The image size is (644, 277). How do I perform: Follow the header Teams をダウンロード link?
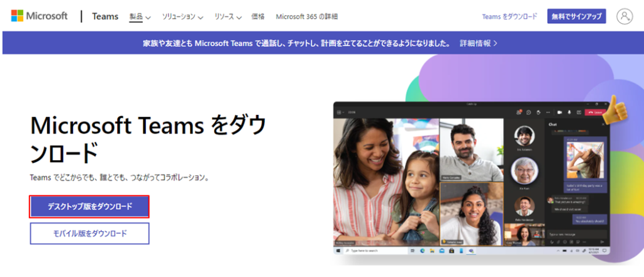pyautogui.click(x=509, y=16)
